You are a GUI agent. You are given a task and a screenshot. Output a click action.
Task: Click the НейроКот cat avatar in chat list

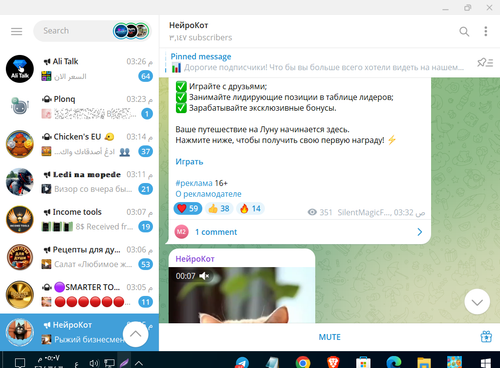coord(20,332)
